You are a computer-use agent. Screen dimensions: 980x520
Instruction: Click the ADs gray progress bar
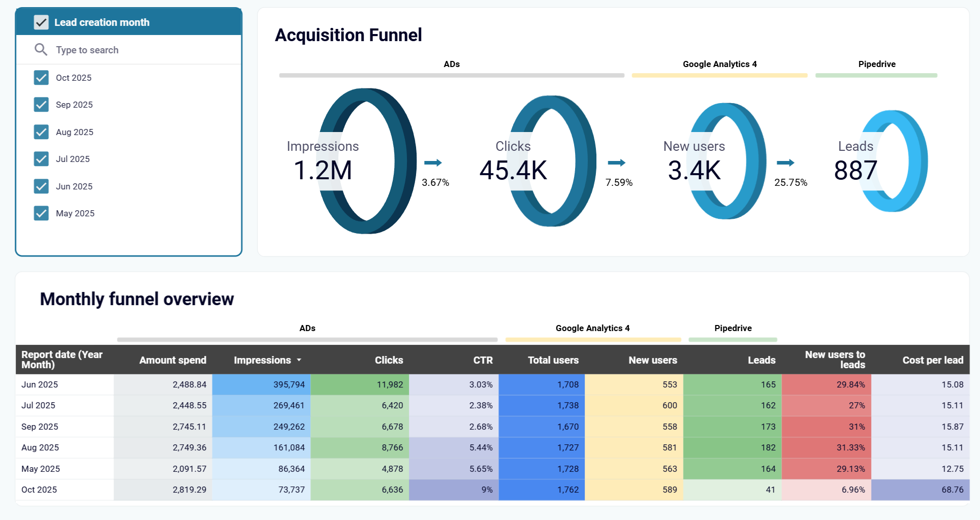pos(452,75)
